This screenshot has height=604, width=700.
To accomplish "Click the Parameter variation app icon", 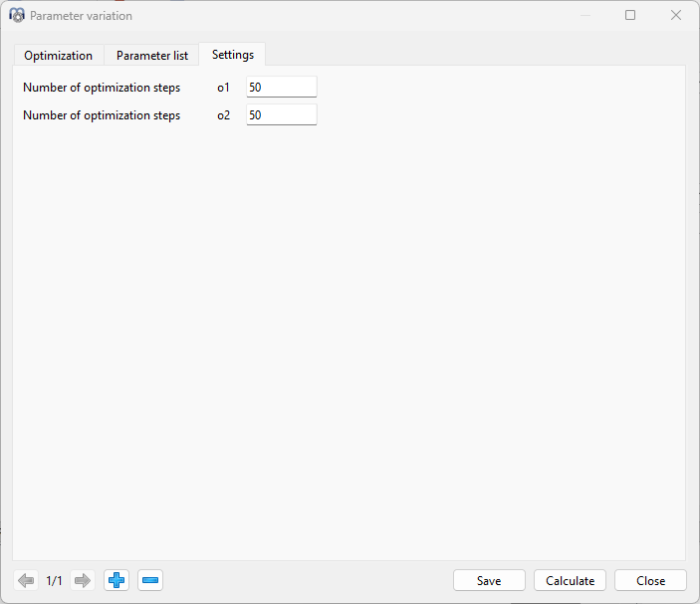I will [x=17, y=15].
